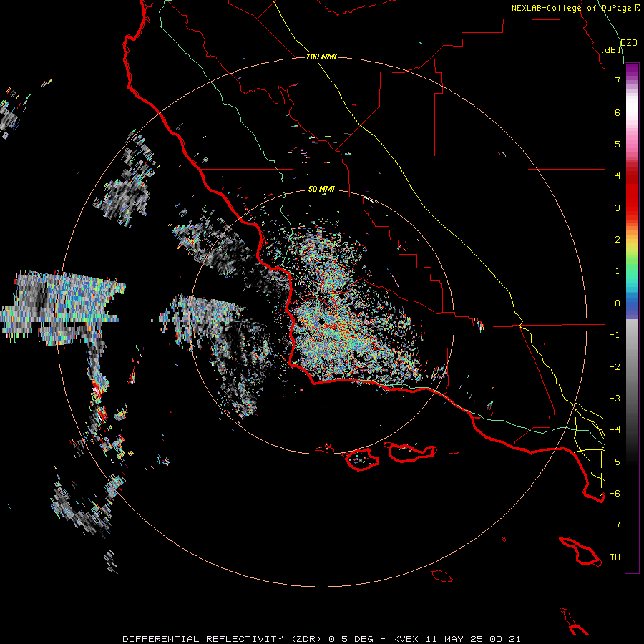Click the 7 dB value on the color scale

(x=618, y=80)
